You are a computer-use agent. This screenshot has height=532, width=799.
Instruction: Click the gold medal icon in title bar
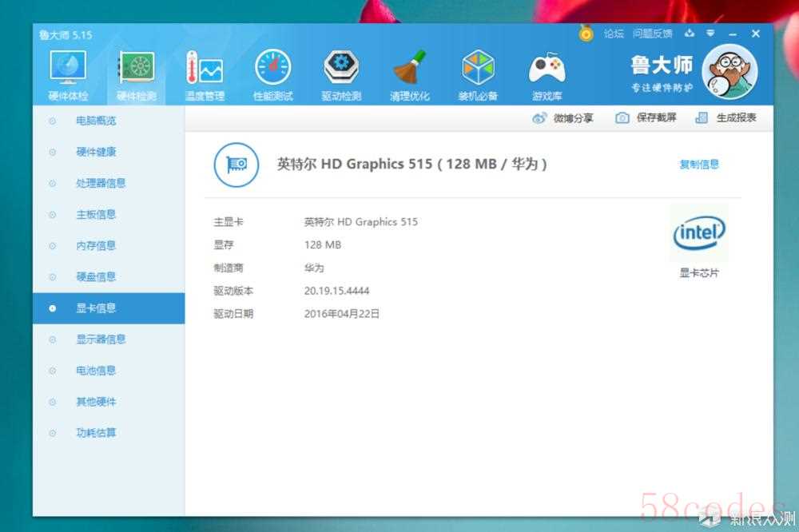(x=586, y=34)
